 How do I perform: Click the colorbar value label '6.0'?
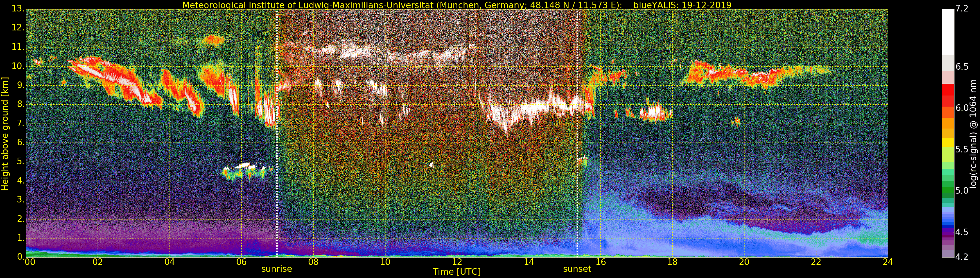click(x=962, y=108)
